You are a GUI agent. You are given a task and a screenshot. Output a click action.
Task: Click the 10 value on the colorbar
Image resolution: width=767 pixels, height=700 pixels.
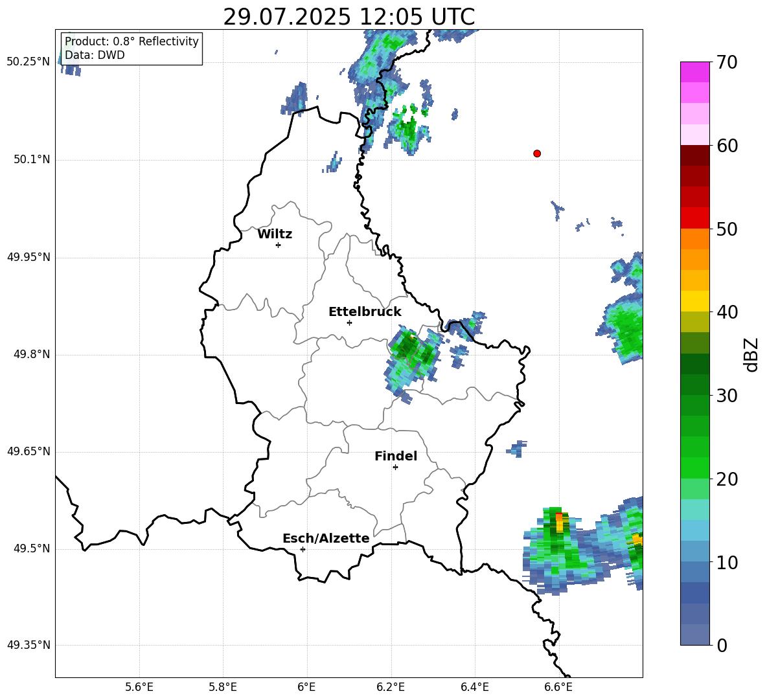pos(726,562)
